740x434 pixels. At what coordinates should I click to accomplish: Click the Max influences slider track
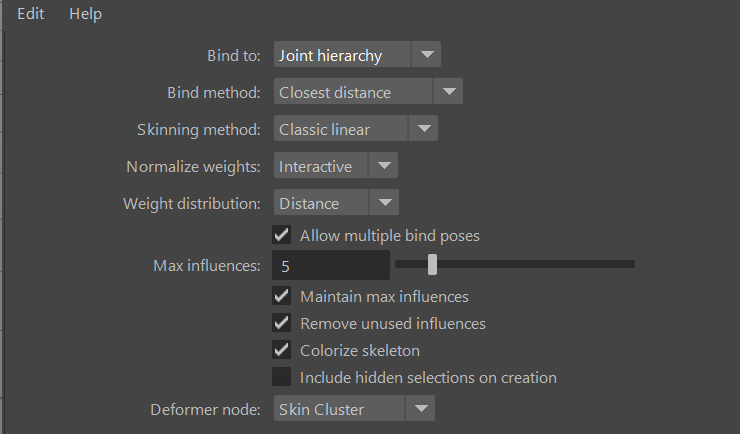click(x=540, y=264)
